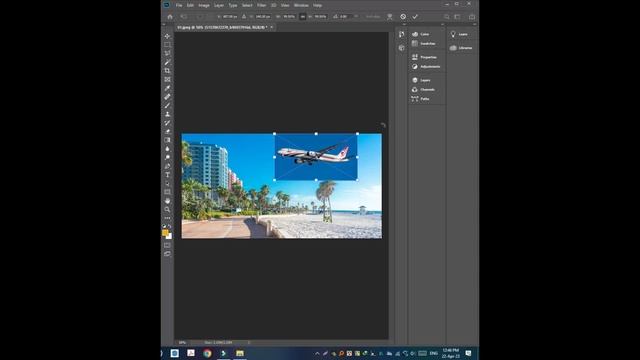The width and height of the screenshot is (640, 360).
Task: Select the Healing Brush tool
Action: (167, 97)
